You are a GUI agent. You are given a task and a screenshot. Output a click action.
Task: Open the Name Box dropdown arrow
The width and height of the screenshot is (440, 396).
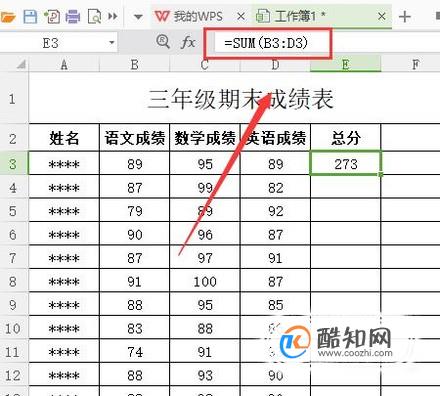(112, 43)
